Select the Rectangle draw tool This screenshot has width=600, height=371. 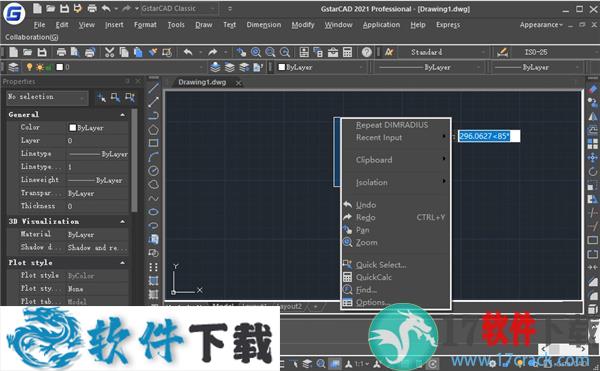tap(153, 143)
